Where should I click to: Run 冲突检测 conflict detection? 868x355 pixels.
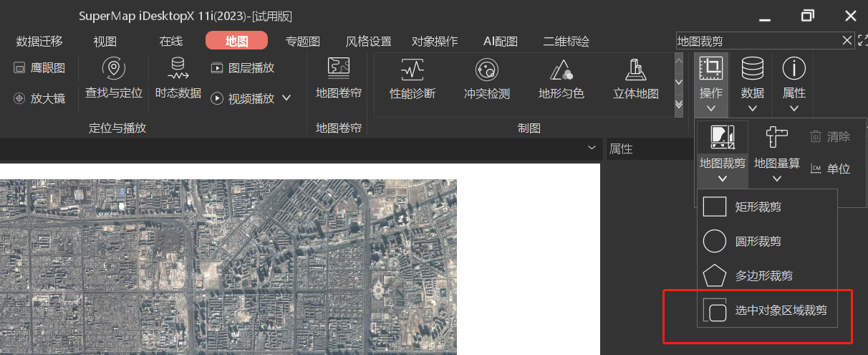pyautogui.click(x=487, y=79)
